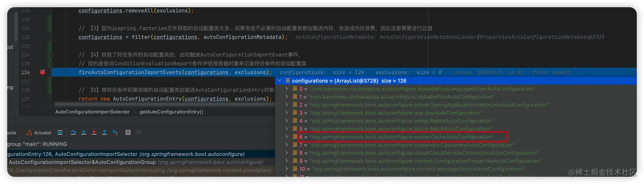Select value ending in CacheAutoConfiguration
The image size is (644, 184).
coord(401,137)
